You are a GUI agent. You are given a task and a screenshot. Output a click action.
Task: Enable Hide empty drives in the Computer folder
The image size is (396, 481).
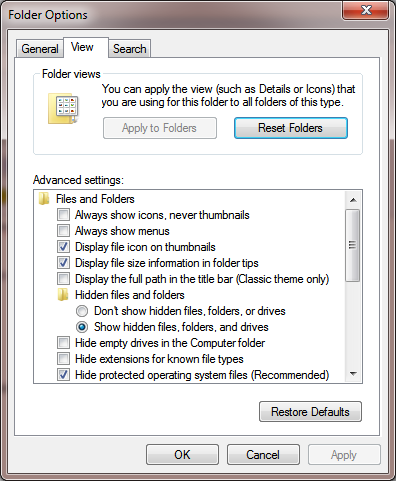click(63, 343)
